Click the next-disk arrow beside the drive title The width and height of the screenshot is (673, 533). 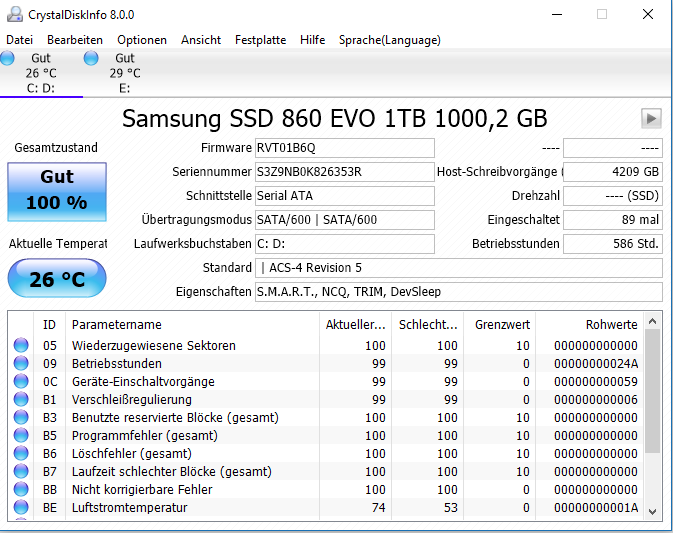651,118
